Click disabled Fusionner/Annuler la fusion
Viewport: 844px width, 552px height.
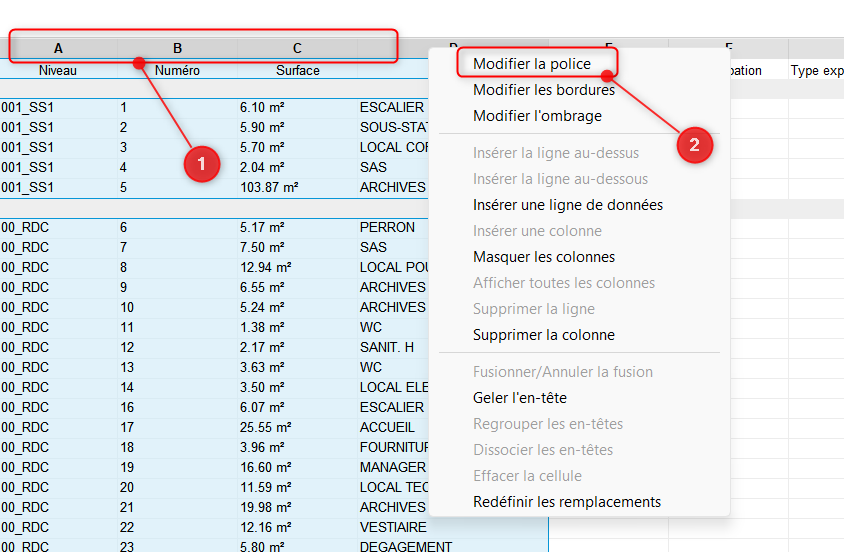tap(562, 372)
